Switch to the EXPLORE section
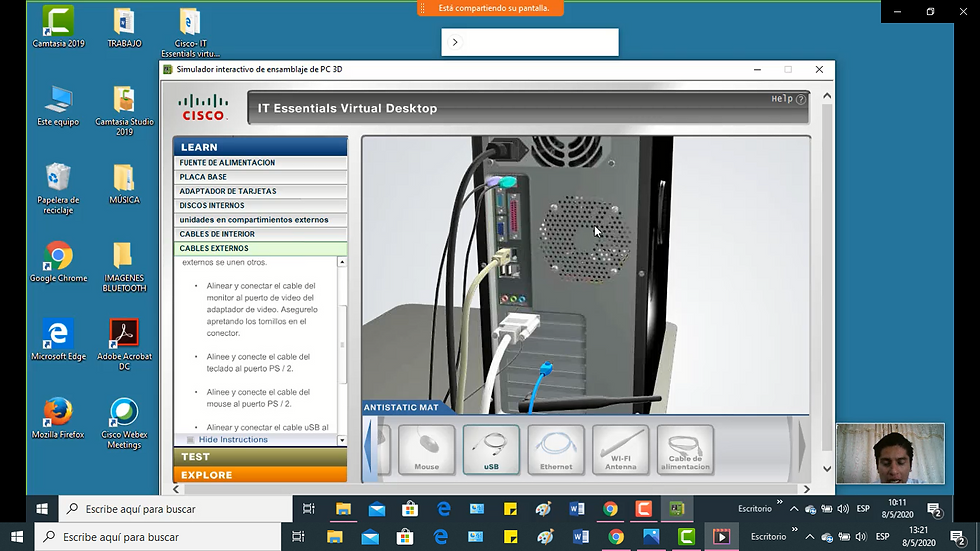The image size is (980, 551). coord(260,475)
